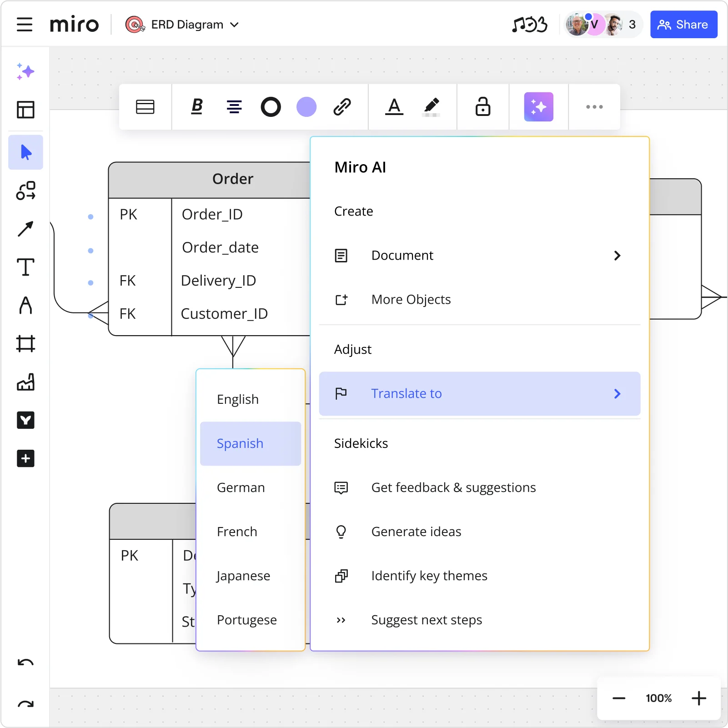Zoom in with the plus button

699,698
